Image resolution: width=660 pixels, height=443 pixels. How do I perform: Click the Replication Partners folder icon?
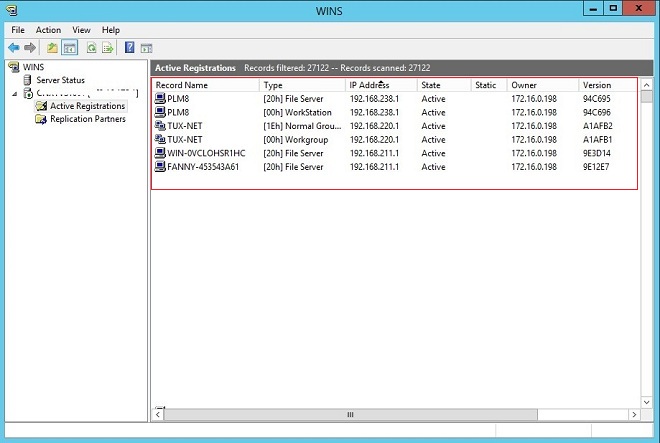click(x=41, y=119)
